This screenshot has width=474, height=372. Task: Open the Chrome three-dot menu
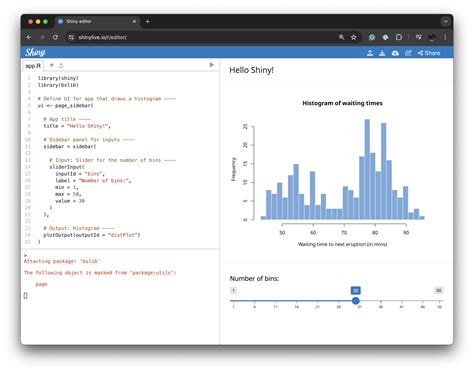(445, 37)
